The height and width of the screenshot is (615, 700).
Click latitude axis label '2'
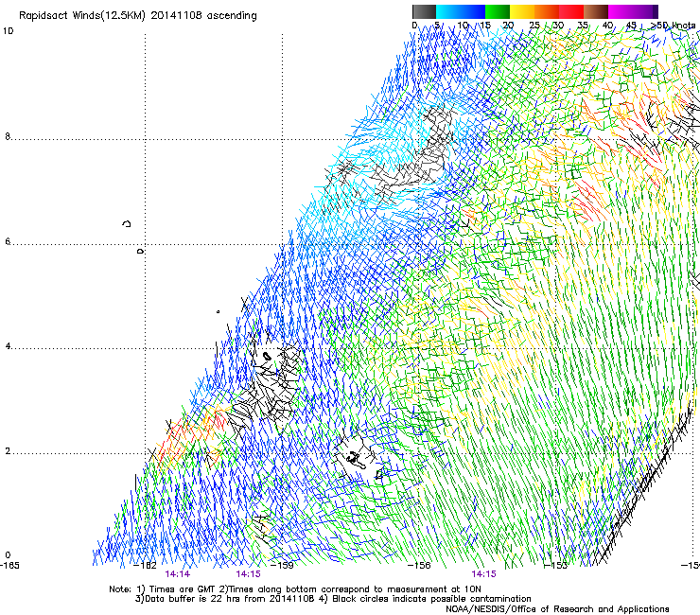(8, 451)
